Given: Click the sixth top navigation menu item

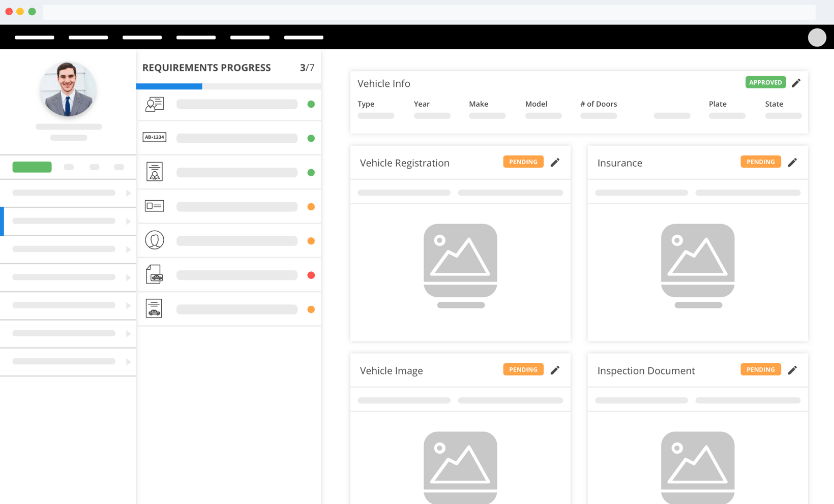Looking at the screenshot, I should click(x=304, y=38).
